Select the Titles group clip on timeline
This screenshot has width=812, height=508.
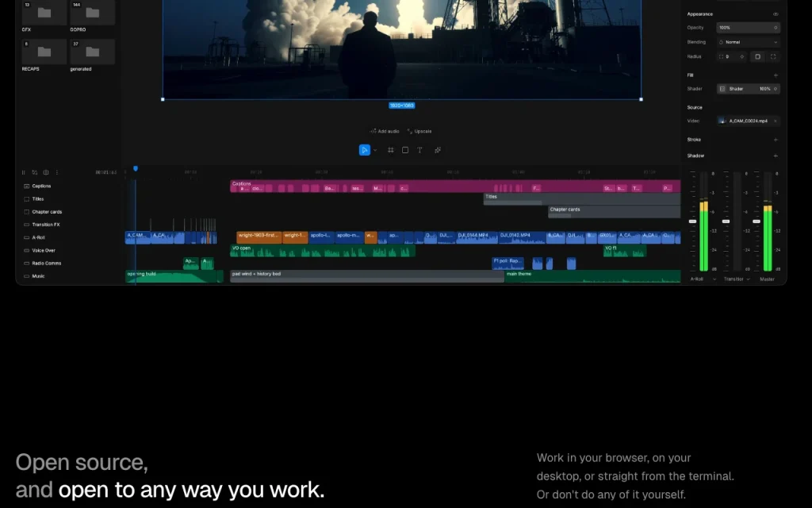click(582, 199)
